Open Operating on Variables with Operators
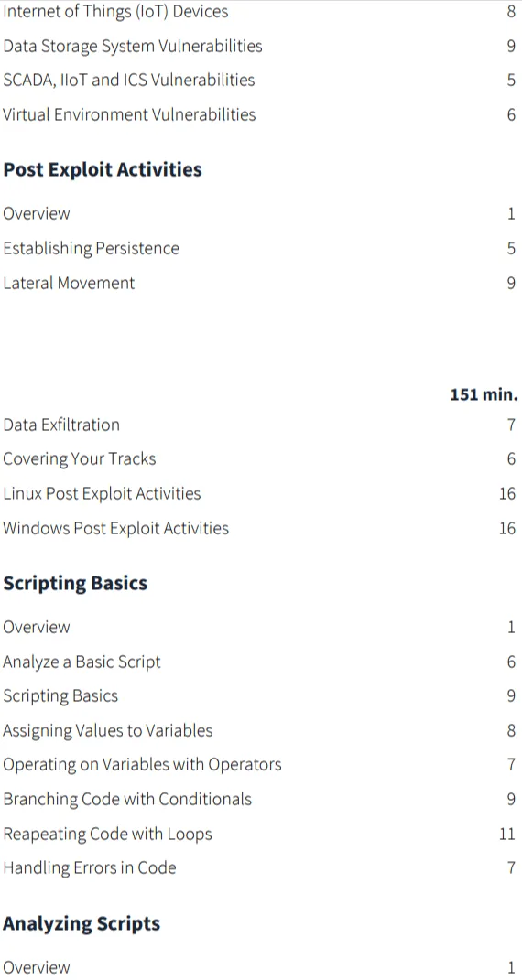This screenshot has width=522, height=980. click(142, 764)
